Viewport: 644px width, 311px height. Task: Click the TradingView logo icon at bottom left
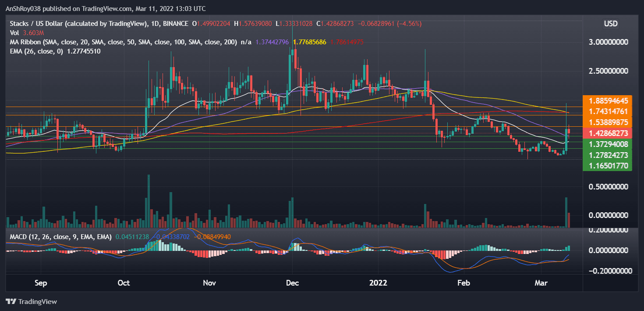click(12, 302)
